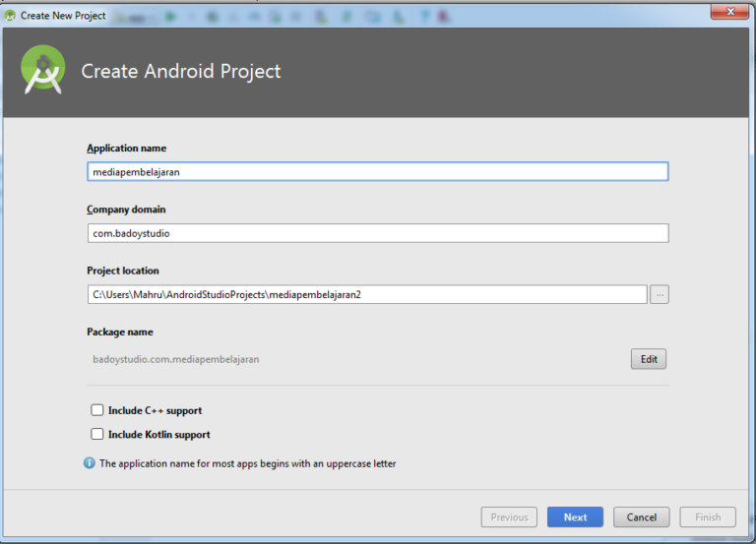
Task: Open the project location browse (...) button
Action: pyautogui.click(x=660, y=294)
